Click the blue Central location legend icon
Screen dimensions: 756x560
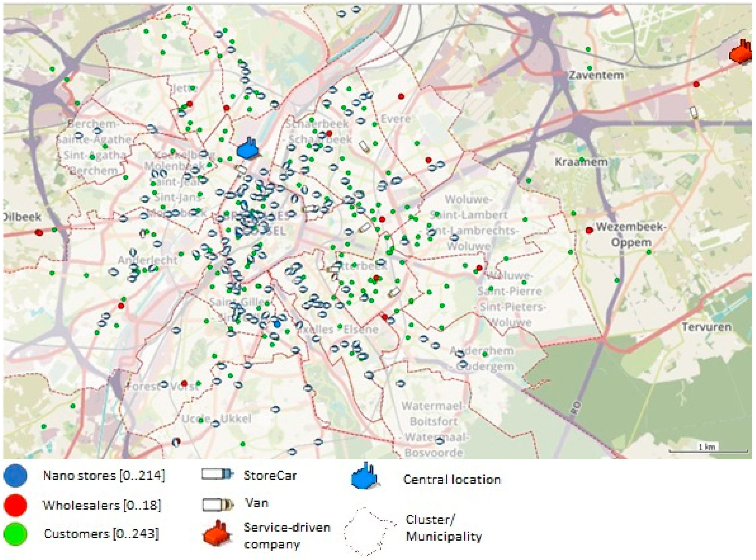(364, 477)
